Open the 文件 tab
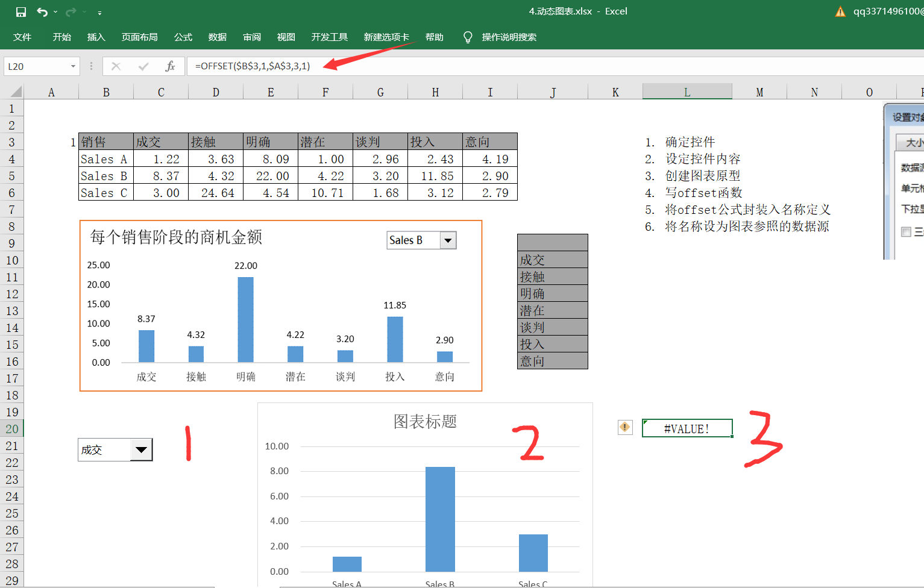 (22, 37)
